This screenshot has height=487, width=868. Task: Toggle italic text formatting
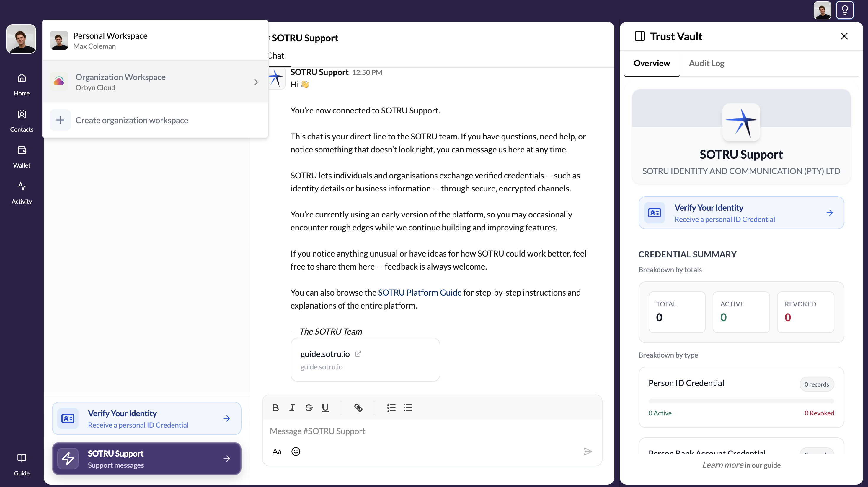click(x=292, y=408)
